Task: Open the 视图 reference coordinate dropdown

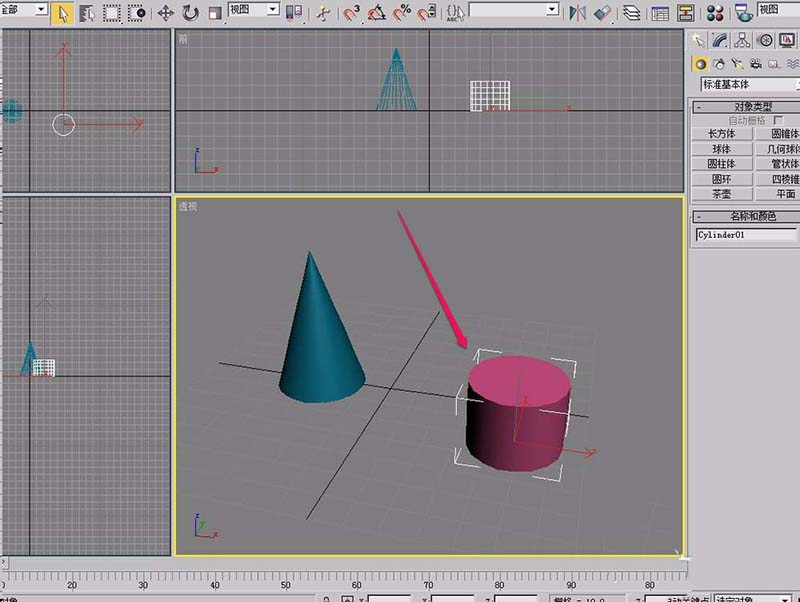Action: pyautogui.click(x=253, y=9)
